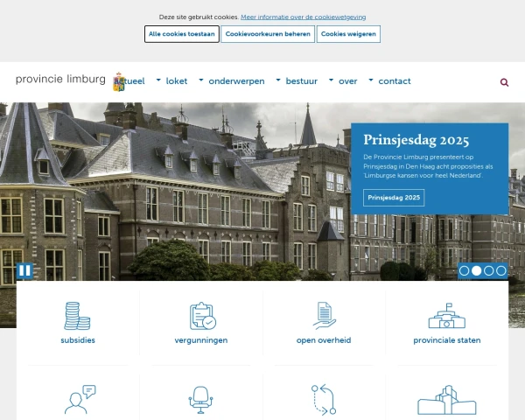Viewport: 525px width, 420px height.
Task: Click the search magnifier icon
Action: point(504,82)
